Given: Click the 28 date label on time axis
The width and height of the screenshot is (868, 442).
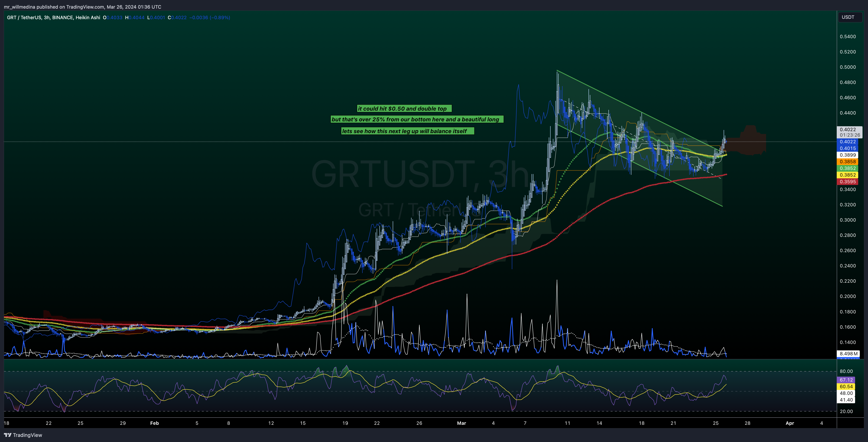Looking at the screenshot, I should tap(747, 423).
